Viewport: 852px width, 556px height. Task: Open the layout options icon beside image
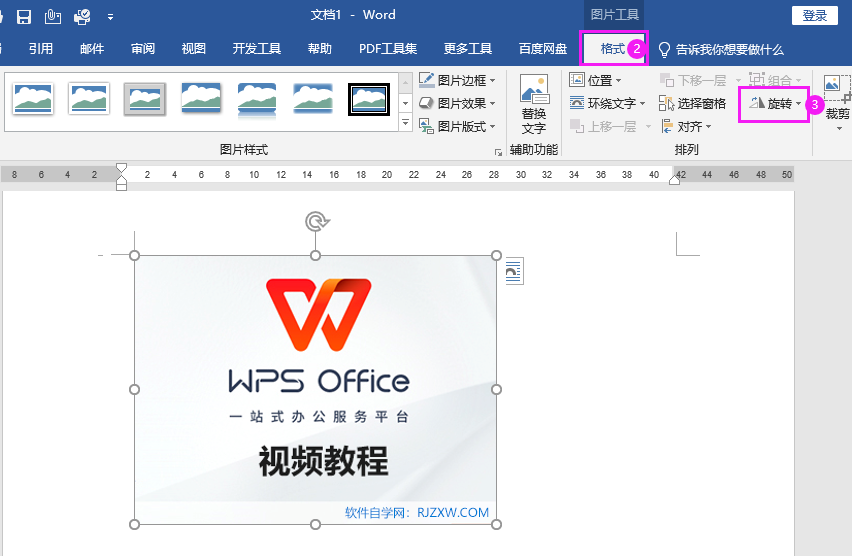[x=514, y=272]
